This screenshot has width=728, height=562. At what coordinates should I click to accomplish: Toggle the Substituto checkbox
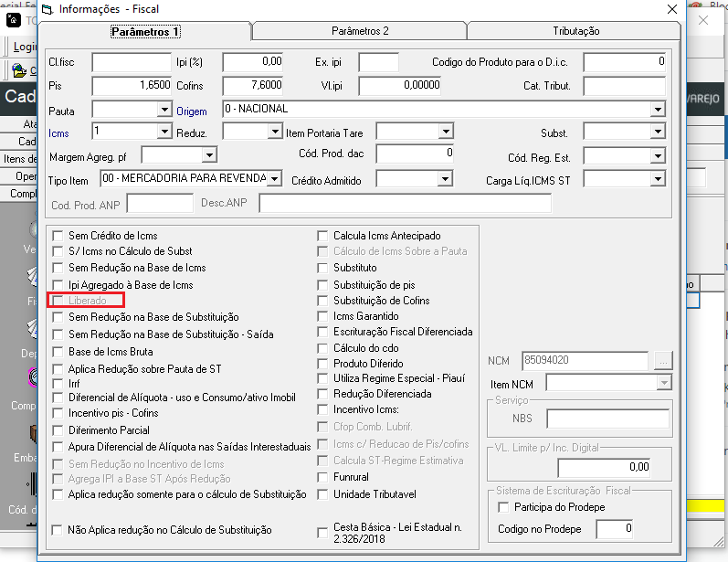pos(322,268)
